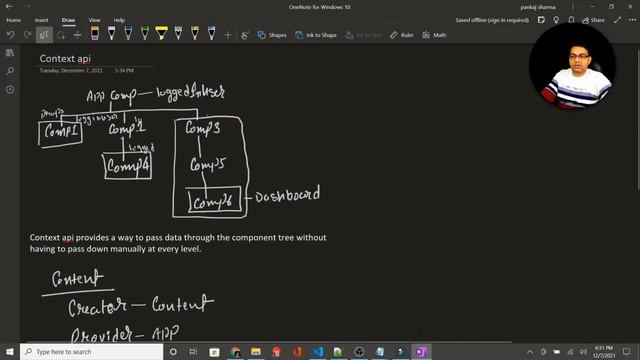Open the Math assistant
This screenshot has width=640, height=360.
434,35
